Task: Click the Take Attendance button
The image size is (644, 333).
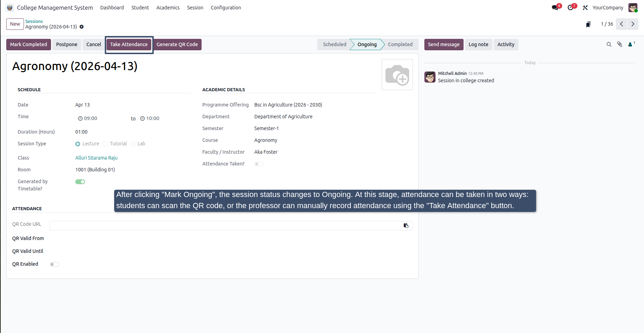Action: point(129,44)
